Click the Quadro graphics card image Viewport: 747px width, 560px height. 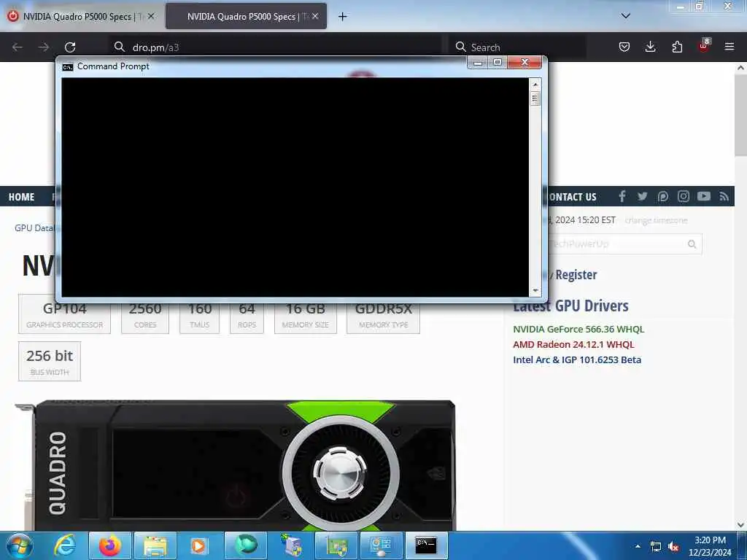[236, 465]
